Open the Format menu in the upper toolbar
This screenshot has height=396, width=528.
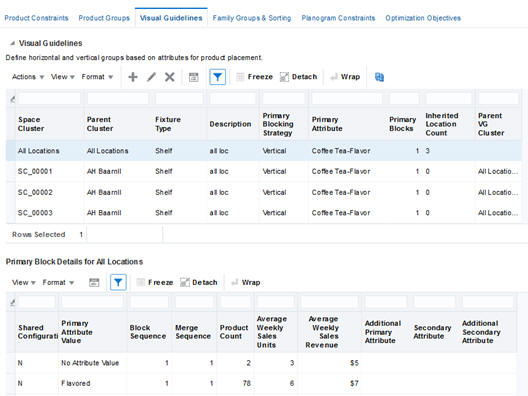pos(97,77)
